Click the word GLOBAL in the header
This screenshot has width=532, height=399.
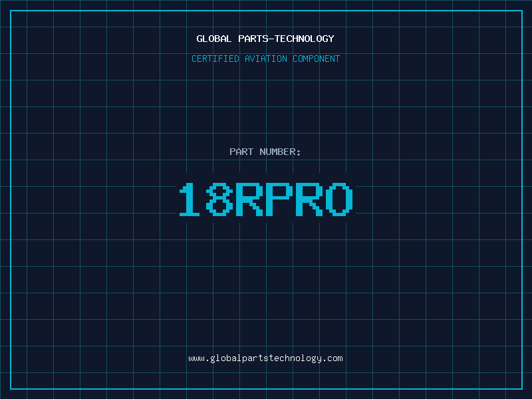pyautogui.click(x=214, y=39)
